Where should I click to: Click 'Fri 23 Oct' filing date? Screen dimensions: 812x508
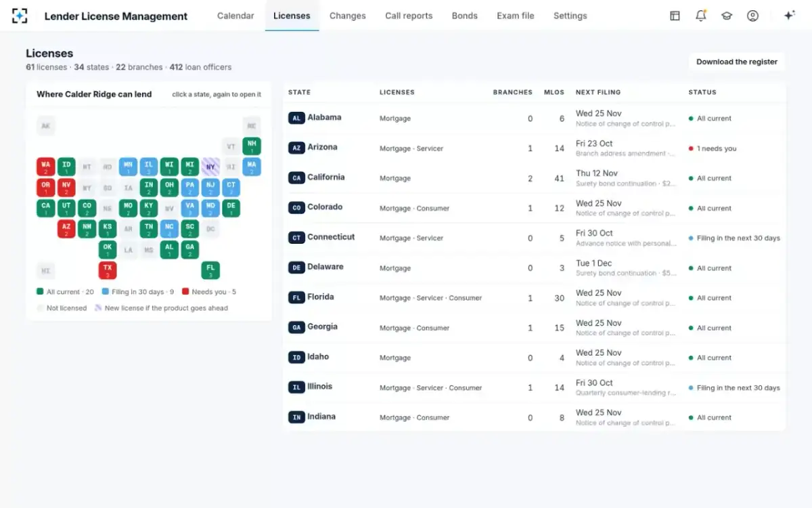[594, 144]
